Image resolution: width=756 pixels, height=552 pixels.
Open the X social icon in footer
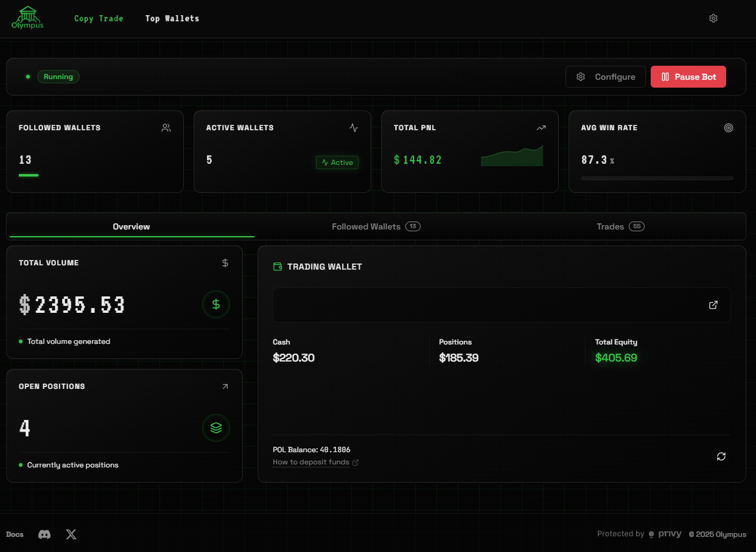[71, 534]
